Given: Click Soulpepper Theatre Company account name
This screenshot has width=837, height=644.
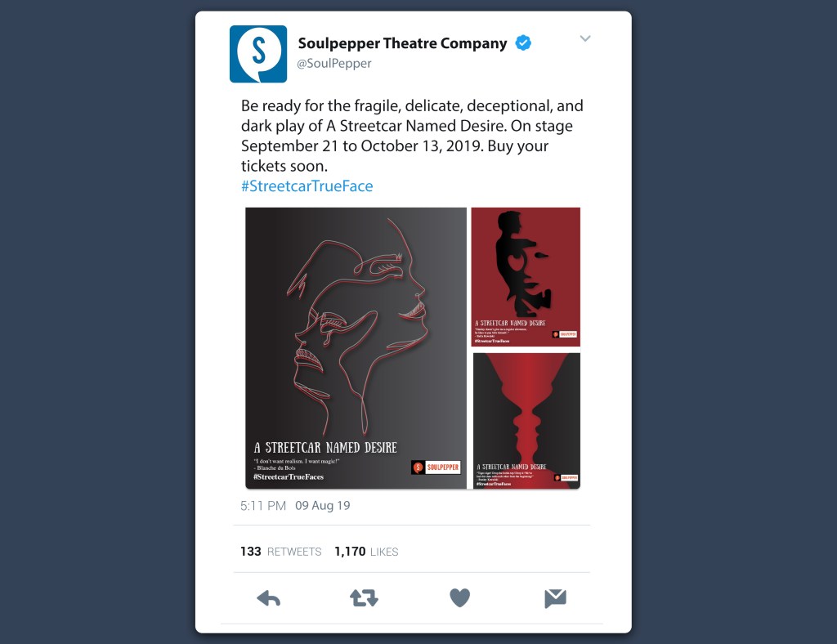Looking at the screenshot, I should [402, 43].
